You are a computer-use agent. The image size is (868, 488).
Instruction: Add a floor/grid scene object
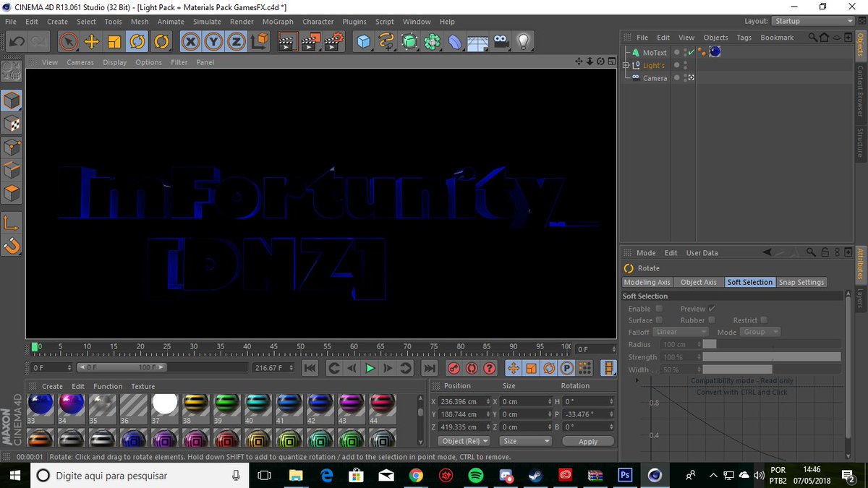click(x=477, y=41)
